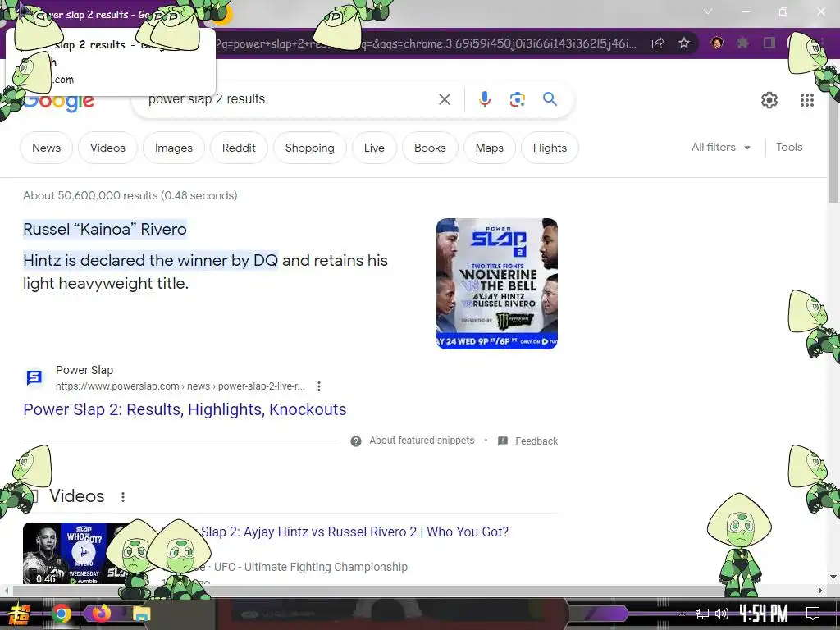The height and width of the screenshot is (630, 840).
Task: Click the About 50,600,000 results text
Action: [x=130, y=195]
